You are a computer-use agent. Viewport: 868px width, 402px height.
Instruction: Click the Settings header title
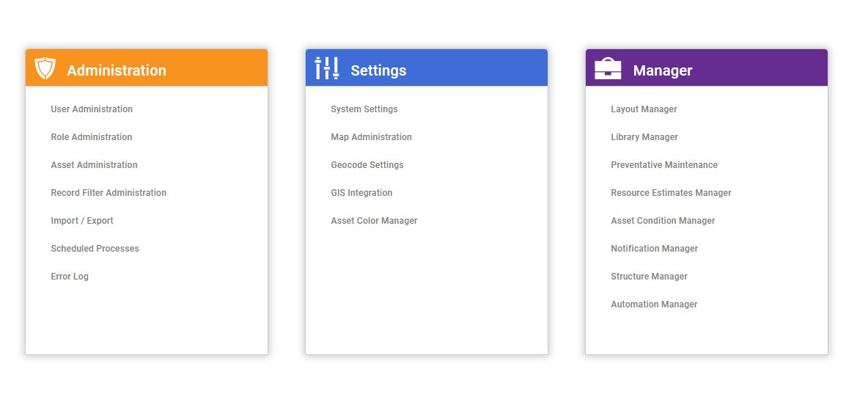(378, 70)
